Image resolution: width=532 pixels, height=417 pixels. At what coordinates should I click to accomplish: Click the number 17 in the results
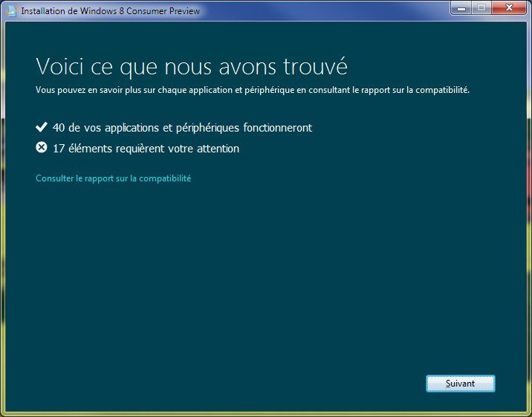pyautogui.click(x=59, y=149)
